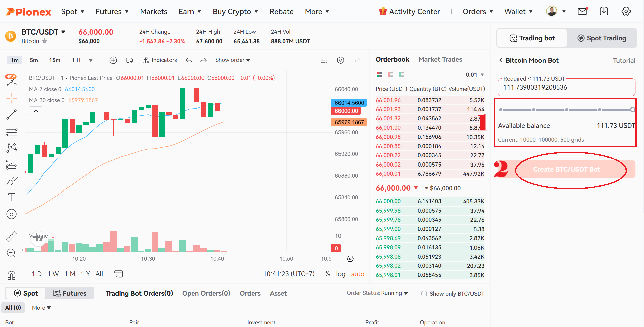
Task: Expand the Spot menu
Action: (73, 12)
